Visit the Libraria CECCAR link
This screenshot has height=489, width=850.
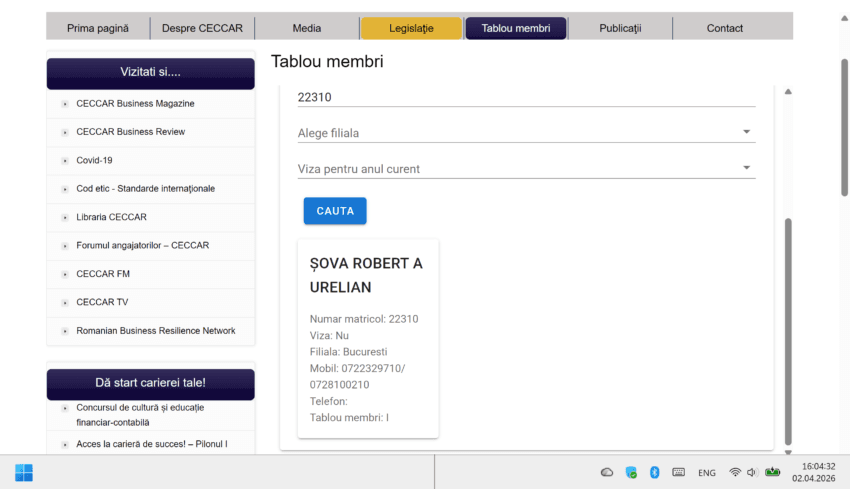111,217
